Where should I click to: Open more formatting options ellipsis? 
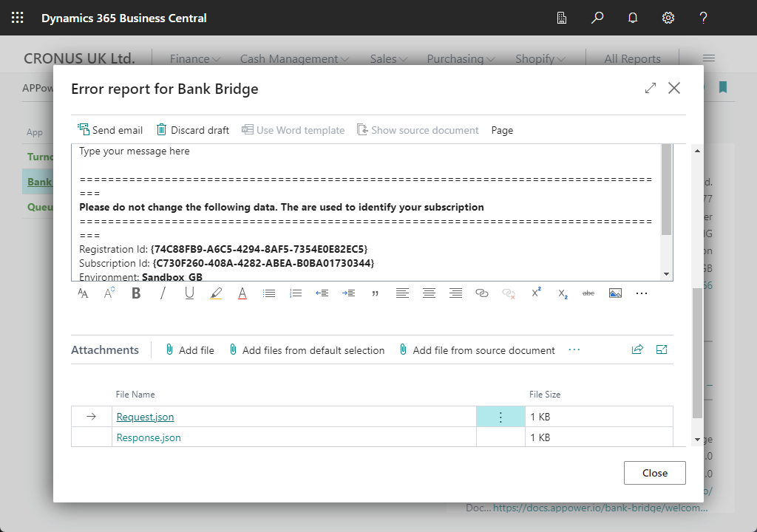[x=642, y=293]
